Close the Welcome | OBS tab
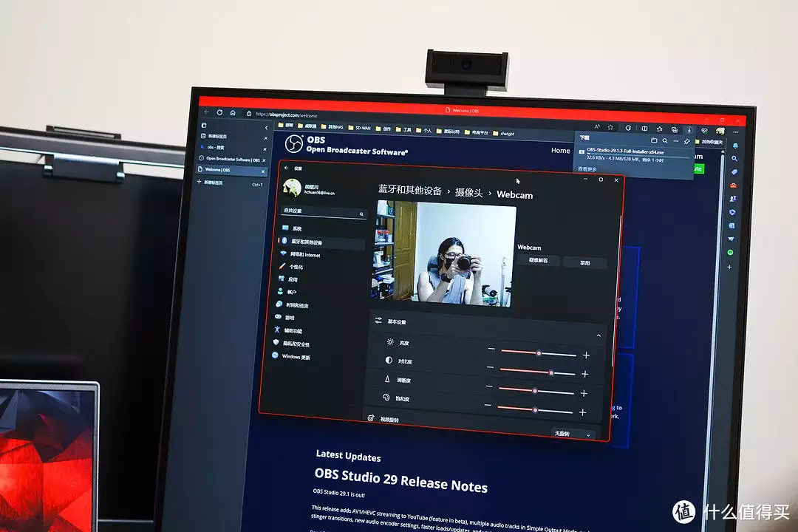Viewport: 798px width, 532px height. point(262,171)
